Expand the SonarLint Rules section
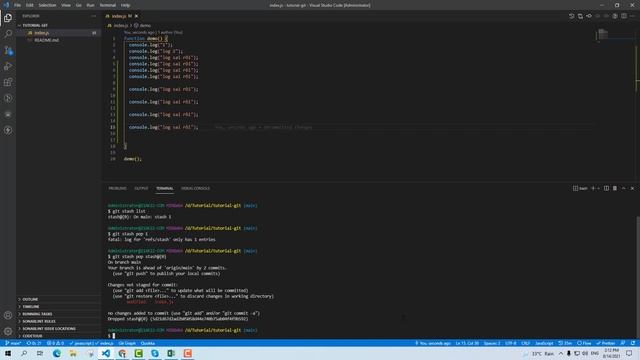 tap(58, 321)
